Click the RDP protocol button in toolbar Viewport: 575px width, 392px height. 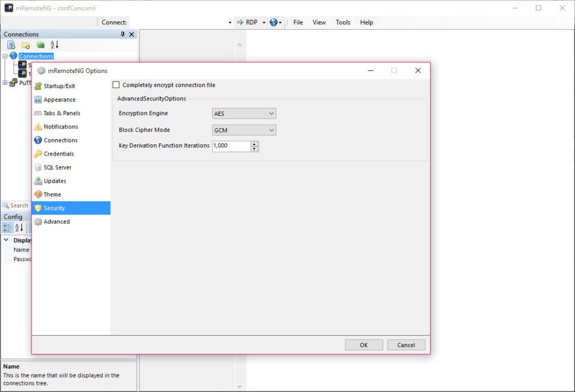tap(247, 22)
